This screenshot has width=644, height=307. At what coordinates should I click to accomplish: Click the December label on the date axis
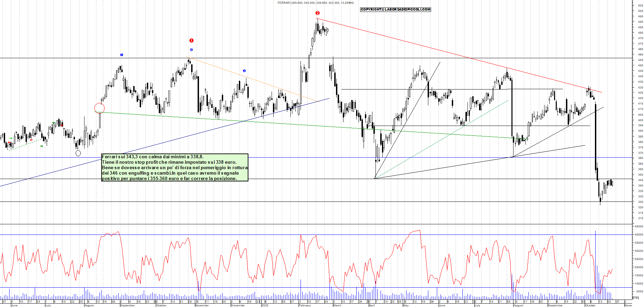pos(237,305)
